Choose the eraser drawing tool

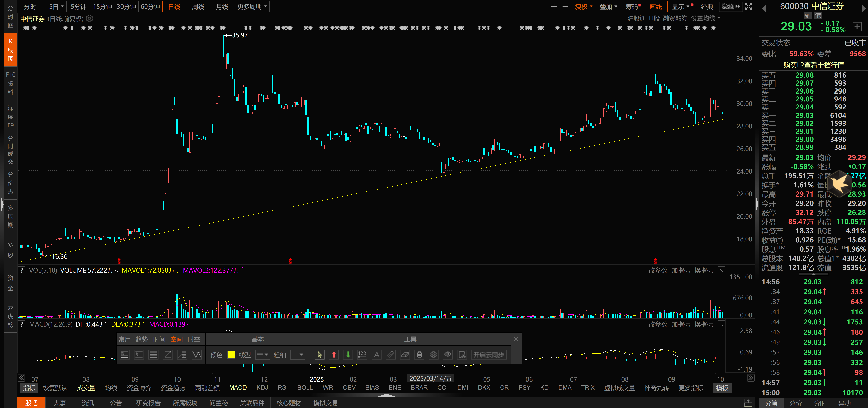pos(405,354)
